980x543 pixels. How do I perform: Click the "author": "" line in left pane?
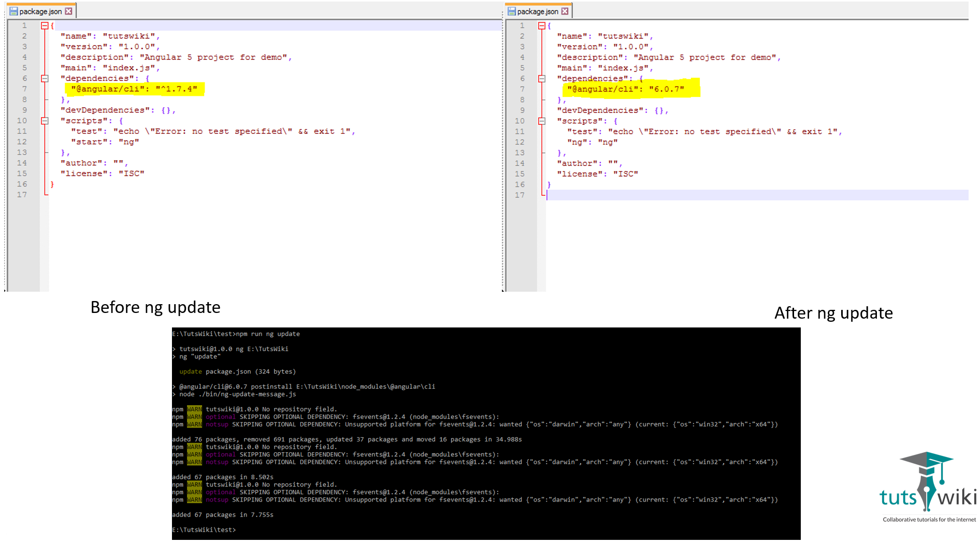coord(94,163)
